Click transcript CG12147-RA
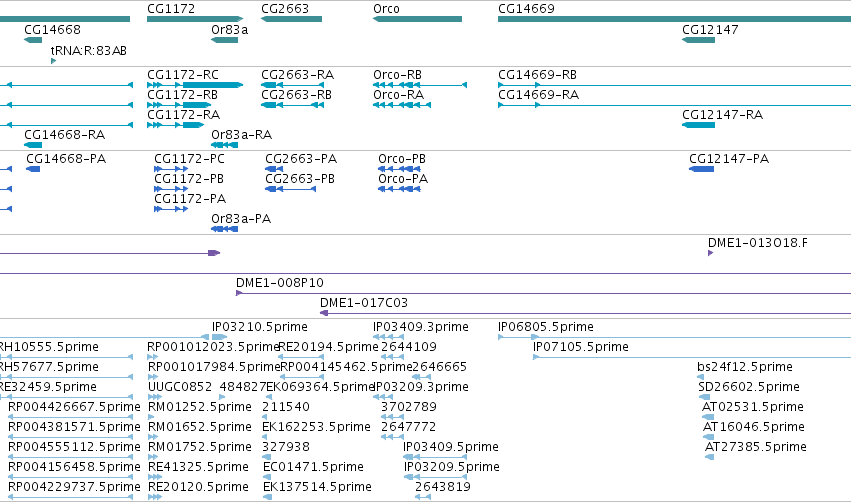The width and height of the screenshot is (851, 502). 722,115
